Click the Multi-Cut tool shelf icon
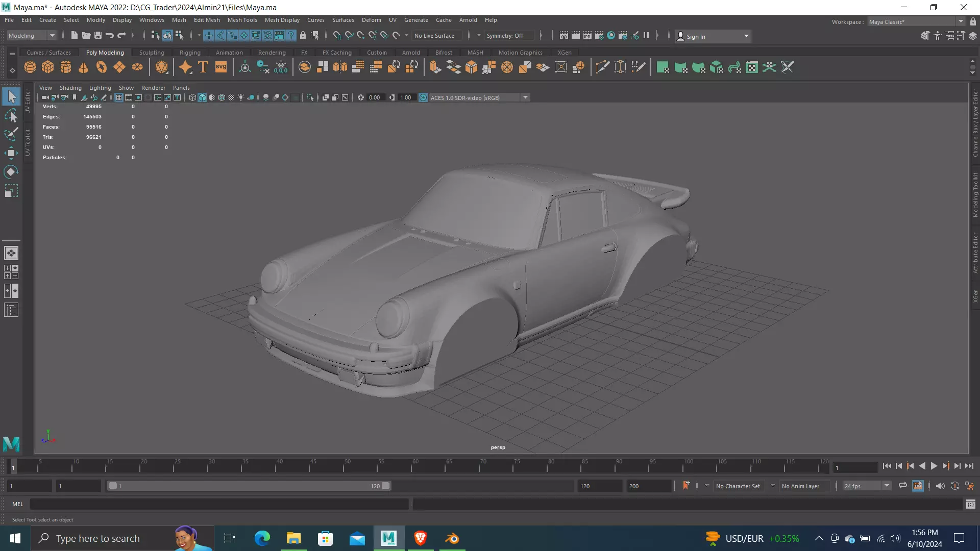Viewport: 980px width, 551px height. 602,67
